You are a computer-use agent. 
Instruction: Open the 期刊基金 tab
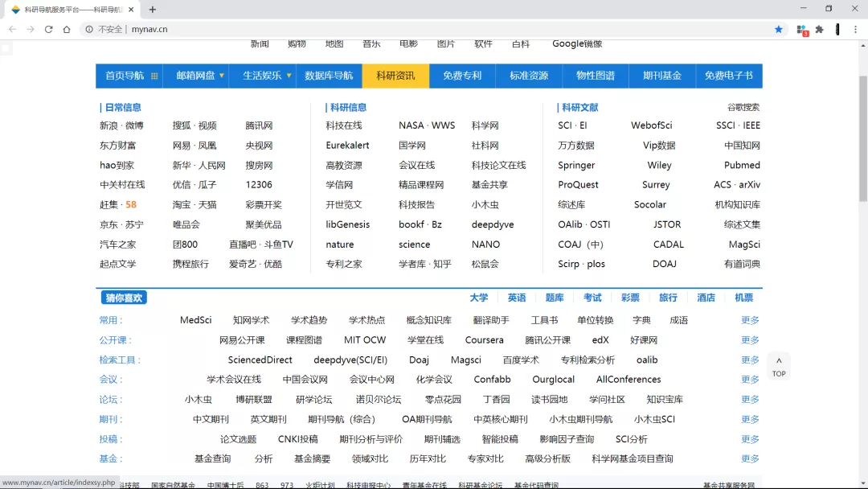[662, 76]
